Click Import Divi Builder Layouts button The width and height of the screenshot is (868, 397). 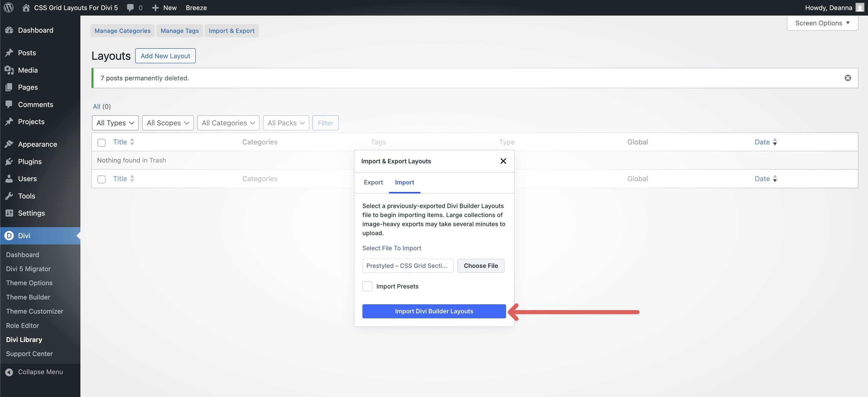tap(434, 311)
